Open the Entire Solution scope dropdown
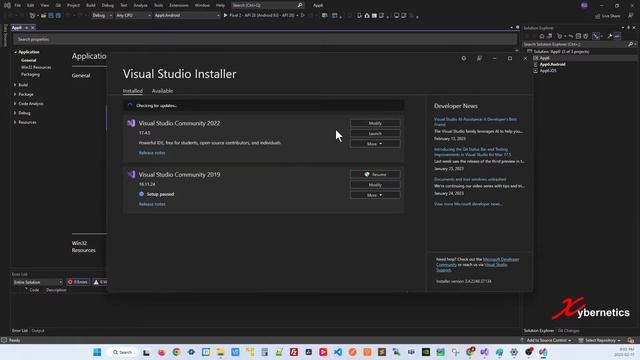The image size is (640, 360). coord(38,282)
